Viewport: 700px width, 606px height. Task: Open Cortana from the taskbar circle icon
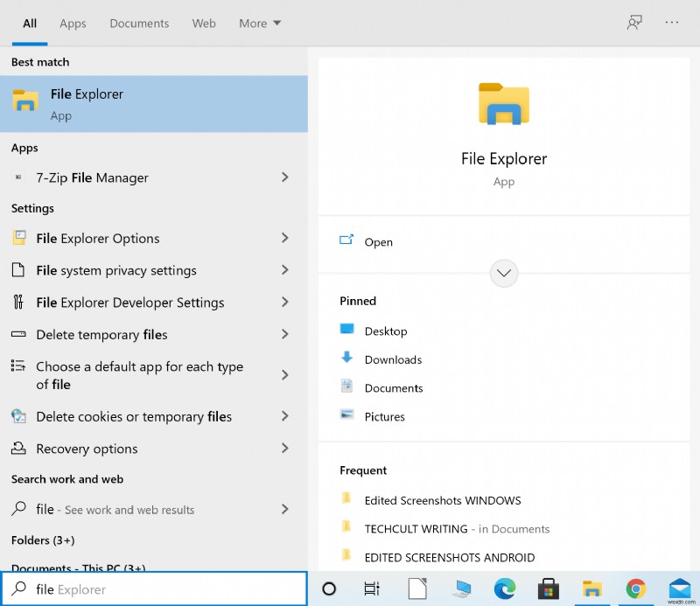click(329, 589)
